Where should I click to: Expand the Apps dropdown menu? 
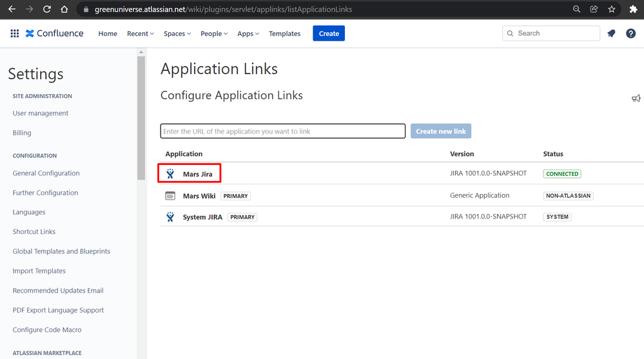coord(248,34)
